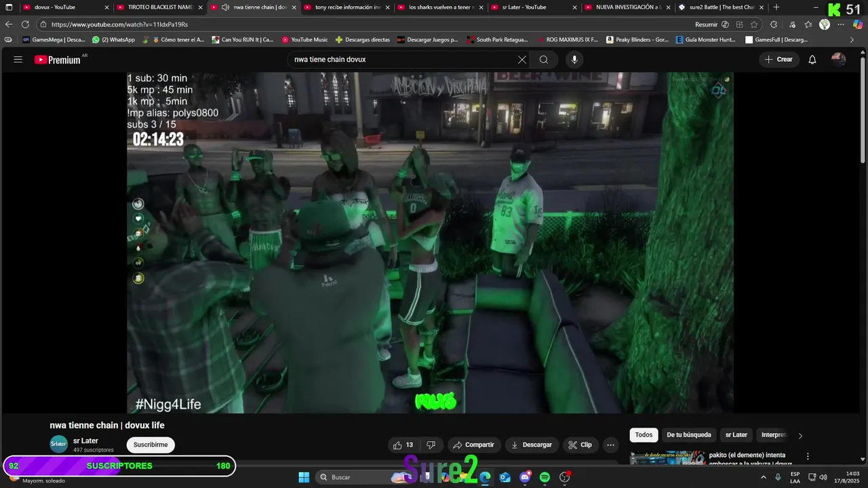Open the sr Later channel avatar

59,445
